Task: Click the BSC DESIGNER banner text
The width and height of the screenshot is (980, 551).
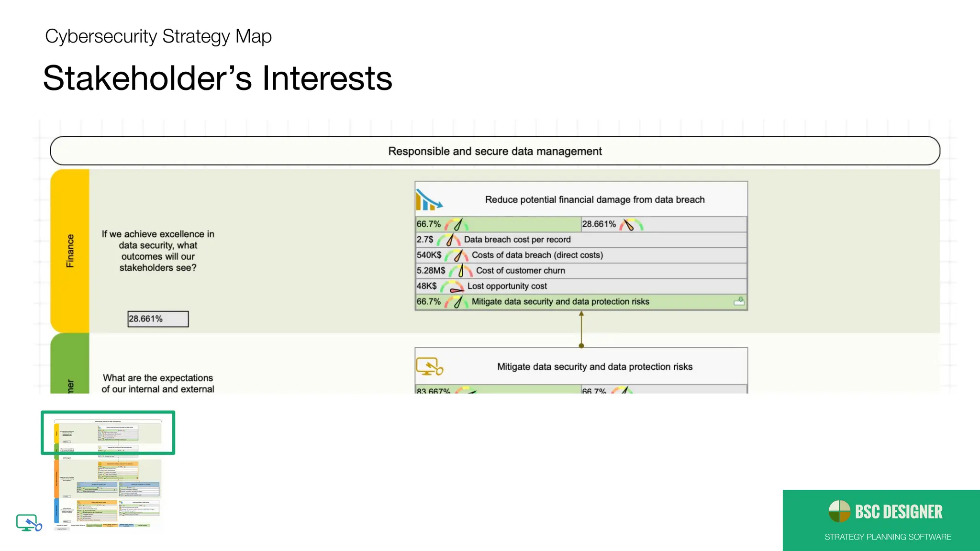Action: (x=899, y=512)
